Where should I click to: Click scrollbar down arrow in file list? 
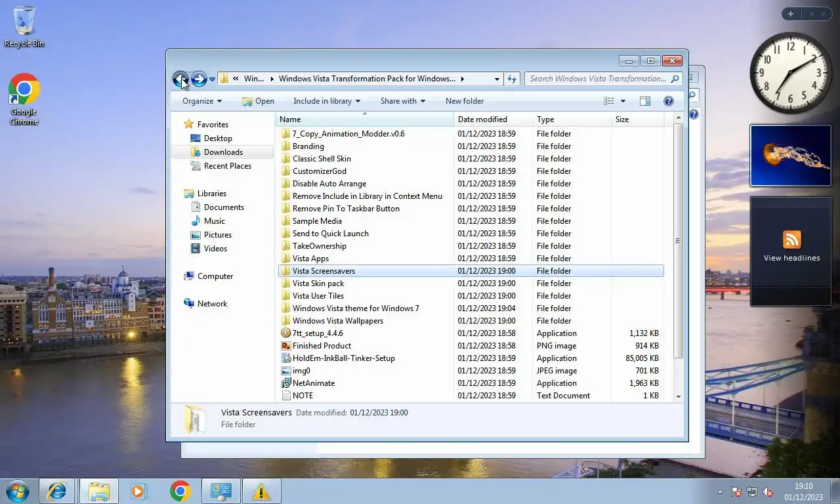point(679,396)
